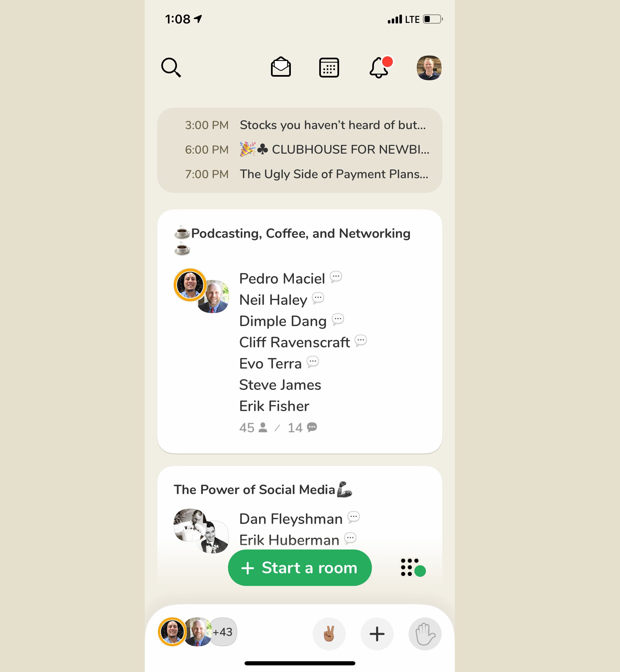Tap Dan Fleyshman's black-and-white avatar

(x=190, y=525)
